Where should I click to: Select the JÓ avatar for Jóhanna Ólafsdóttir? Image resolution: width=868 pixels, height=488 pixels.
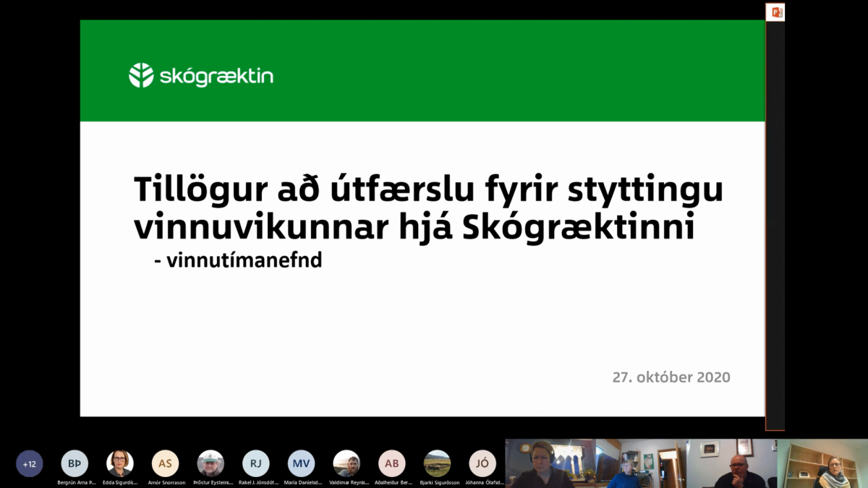point(482,463)
